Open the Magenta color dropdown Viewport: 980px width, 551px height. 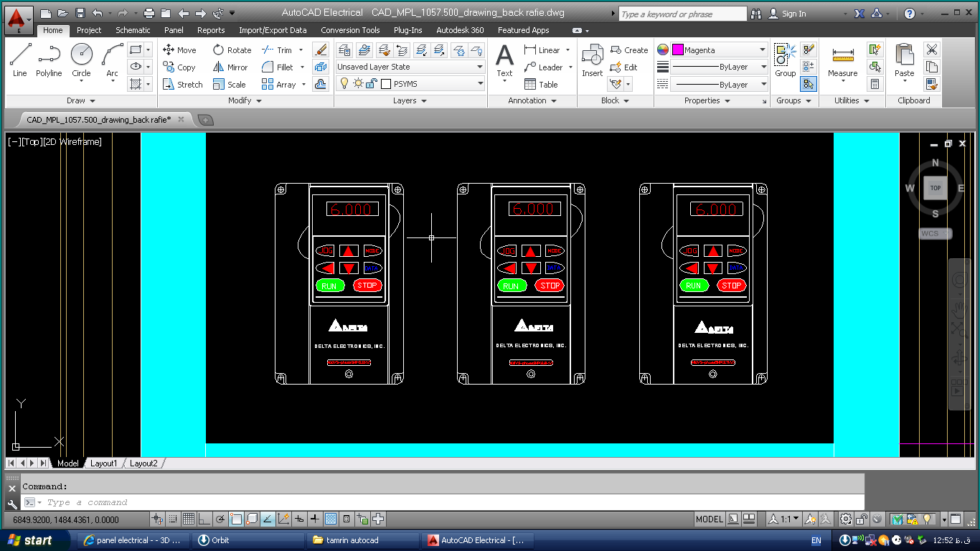(720, 50)
